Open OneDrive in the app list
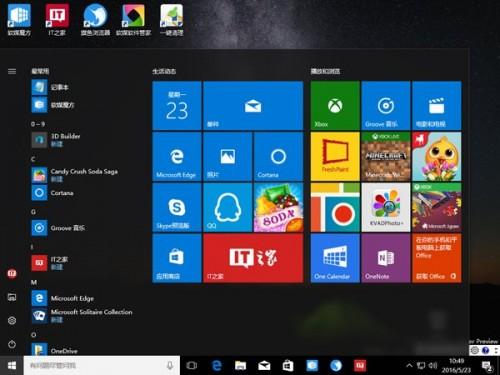Image resolution: width=500 pixels, height=375 pixels. point(83,349)
